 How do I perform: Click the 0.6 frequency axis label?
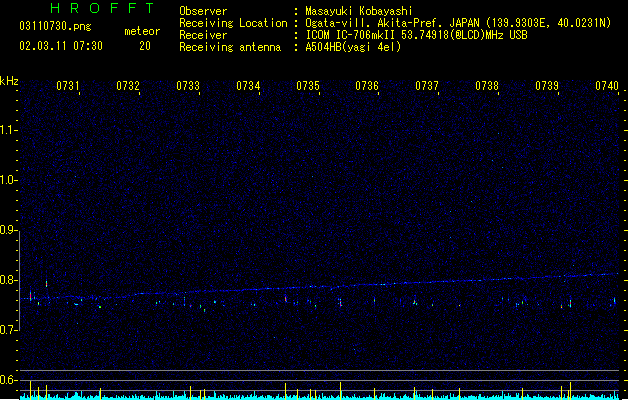(8, 380)
